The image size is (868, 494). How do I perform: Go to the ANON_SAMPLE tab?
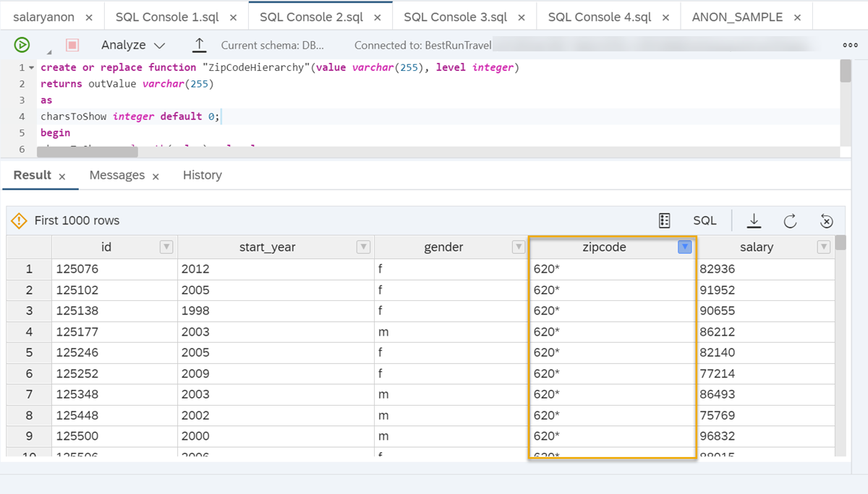(x=737, y=17)
